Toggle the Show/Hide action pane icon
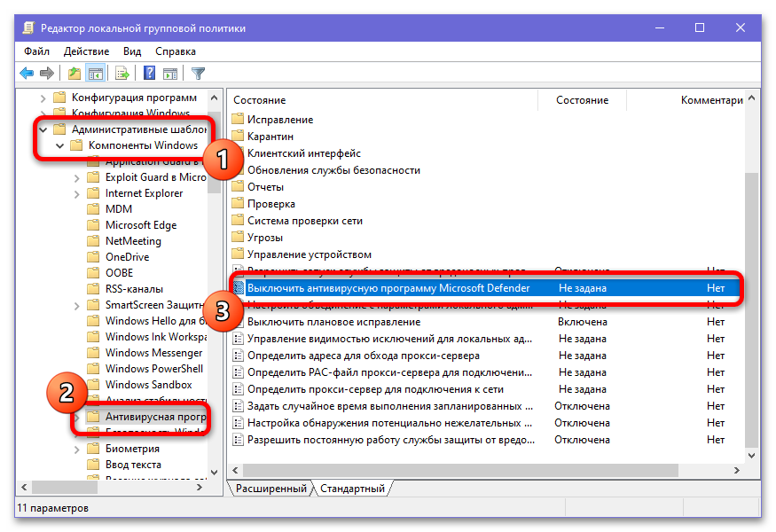Viewport: 776px width, 532px height. click(170, 74)
